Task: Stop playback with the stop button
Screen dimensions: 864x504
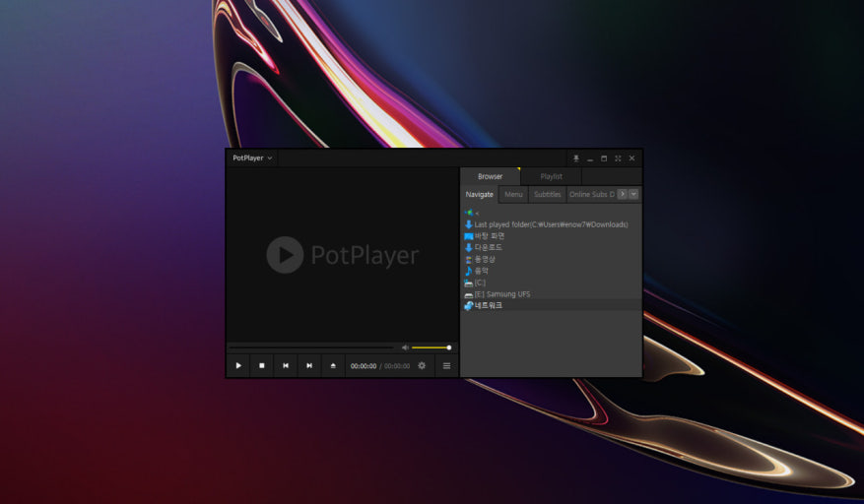Action: click(262, 366)
